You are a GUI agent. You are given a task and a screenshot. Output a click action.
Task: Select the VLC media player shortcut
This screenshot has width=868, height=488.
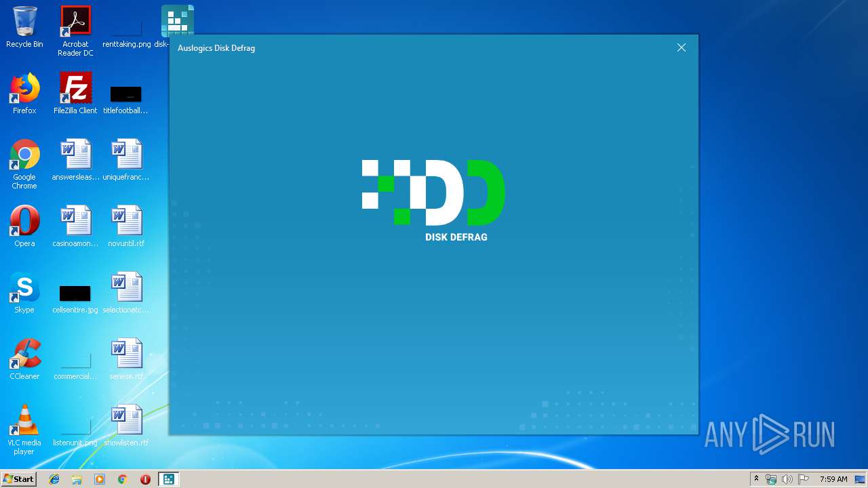pyautogui.click(x=24, y=430)
